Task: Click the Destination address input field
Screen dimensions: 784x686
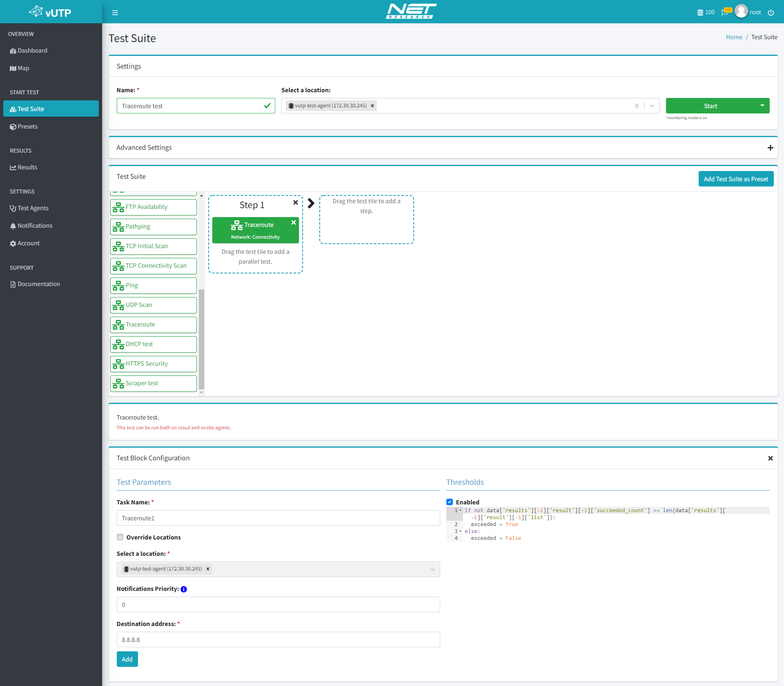Action: pyautogui.click(x=278, y=639)
